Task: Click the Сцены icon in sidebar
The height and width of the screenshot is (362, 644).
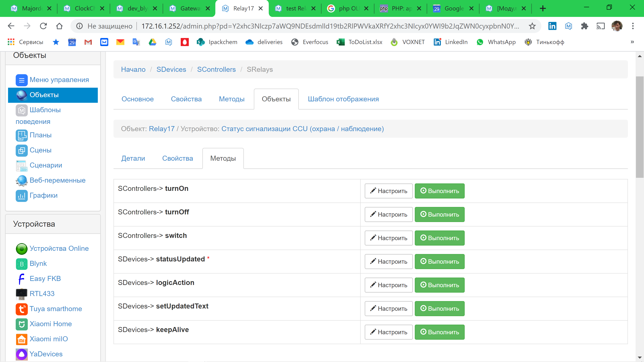Action: [22, 150]
